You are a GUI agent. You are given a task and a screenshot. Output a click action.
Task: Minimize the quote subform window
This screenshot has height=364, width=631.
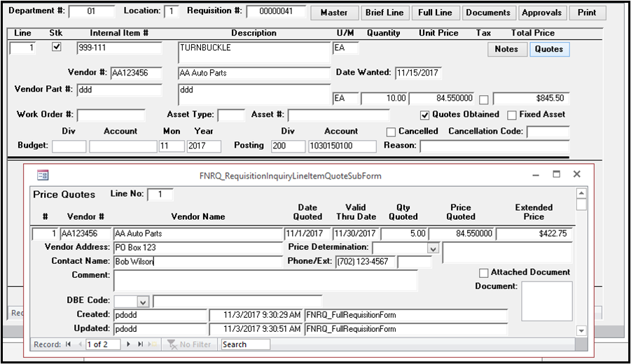pos(536,175)
